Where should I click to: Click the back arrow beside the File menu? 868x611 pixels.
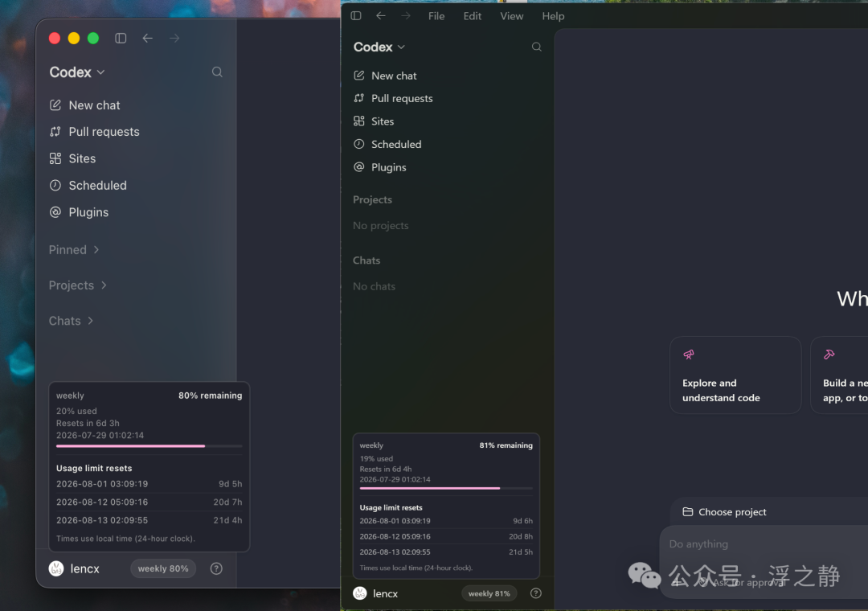[381, 16]
